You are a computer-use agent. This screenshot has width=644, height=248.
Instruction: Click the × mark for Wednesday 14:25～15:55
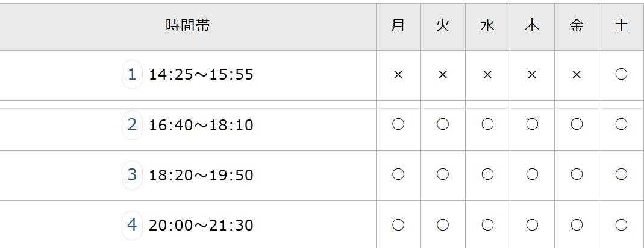pos(487,75)
